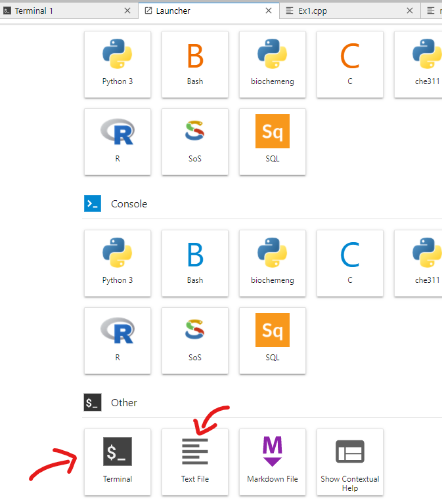Image resolution: width=442 pixels, height=504 pixels.
Task: Start C console with blue C icon
Action: point(350,263)
